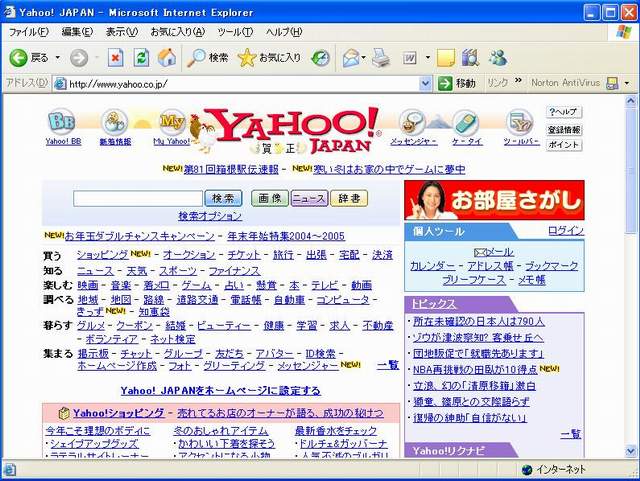Click the vertical scrollbar thumb
The image size is (640, 481).
tap(631, 169)
